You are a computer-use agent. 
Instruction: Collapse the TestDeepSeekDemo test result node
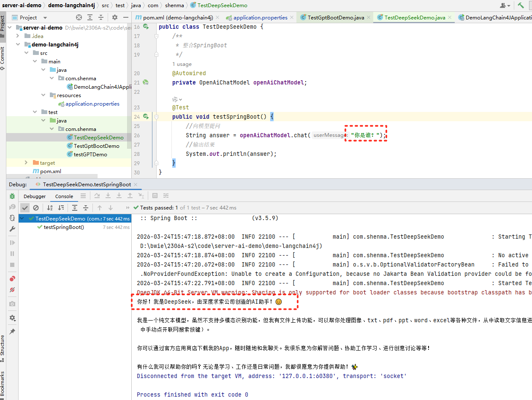[x=23, y=219]
